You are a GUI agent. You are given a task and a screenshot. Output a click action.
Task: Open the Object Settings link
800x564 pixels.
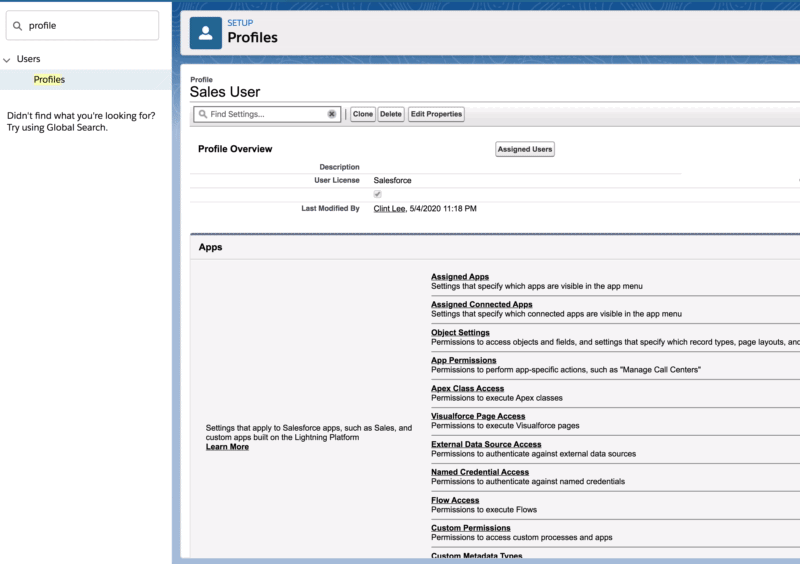pos(460,332)
